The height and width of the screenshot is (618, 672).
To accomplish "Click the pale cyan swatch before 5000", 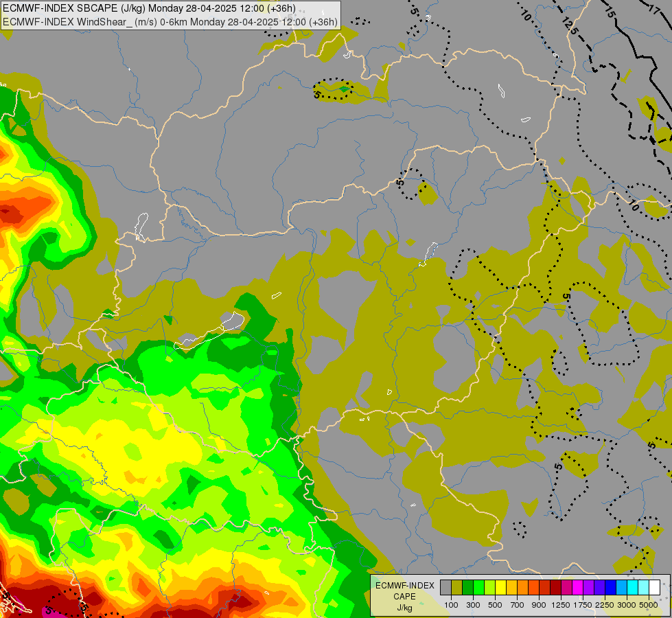I will [643, 588].
